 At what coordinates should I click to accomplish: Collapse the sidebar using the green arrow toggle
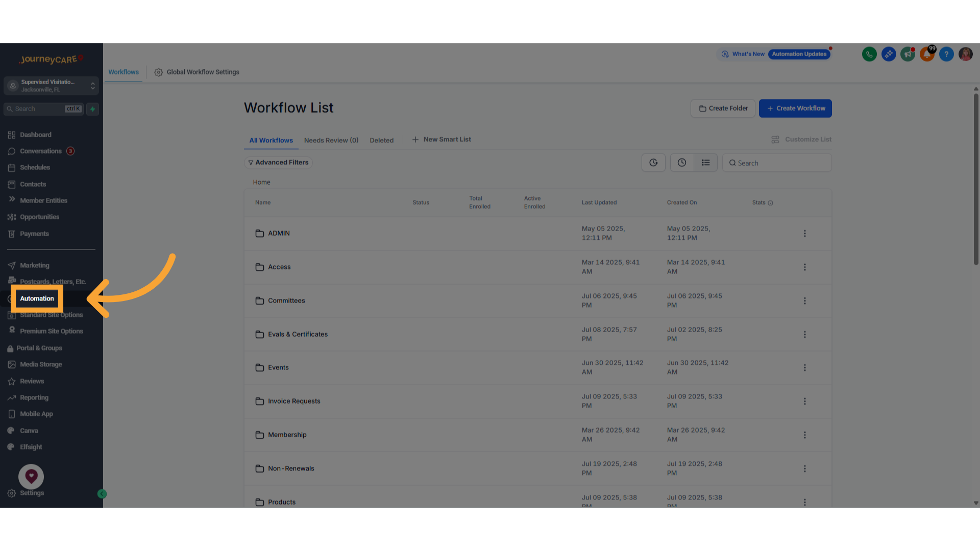point(102,493)
